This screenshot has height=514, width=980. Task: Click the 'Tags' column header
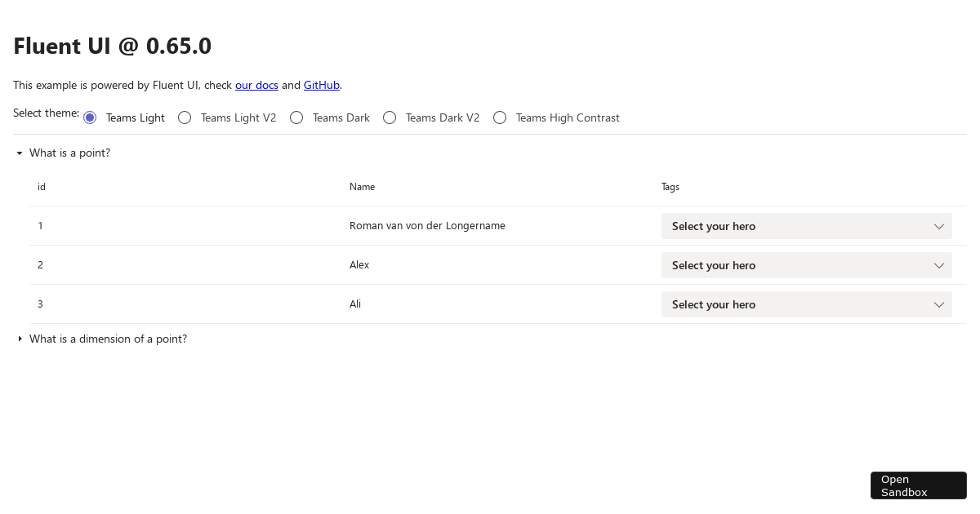(x=670, y=187)
